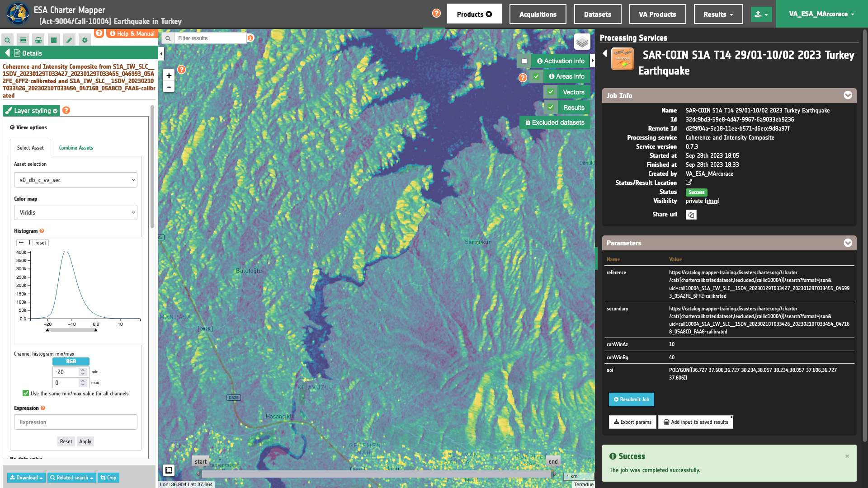Focus the Filter results input

pyautogui.click(x=210, y=38)
